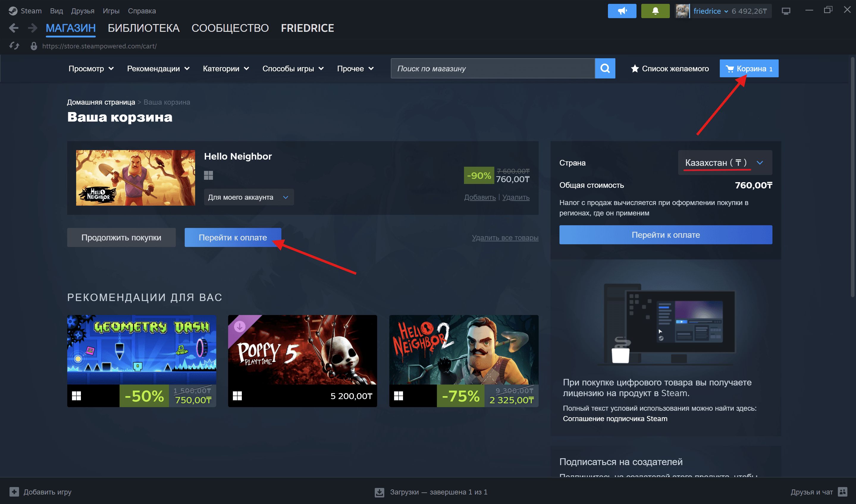
Task: Open the Geometry Dash recommendation card
Action: (141, 361)
